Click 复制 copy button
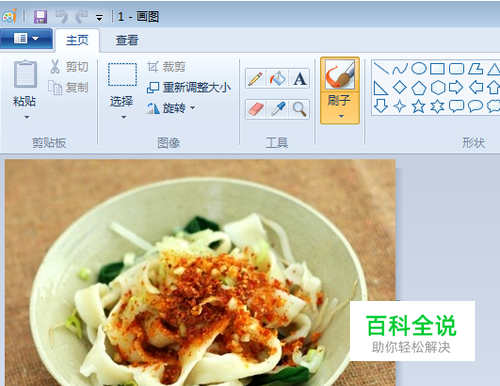Image resolution: width=500 pixels, height=386 pixels. click(68, 87)
